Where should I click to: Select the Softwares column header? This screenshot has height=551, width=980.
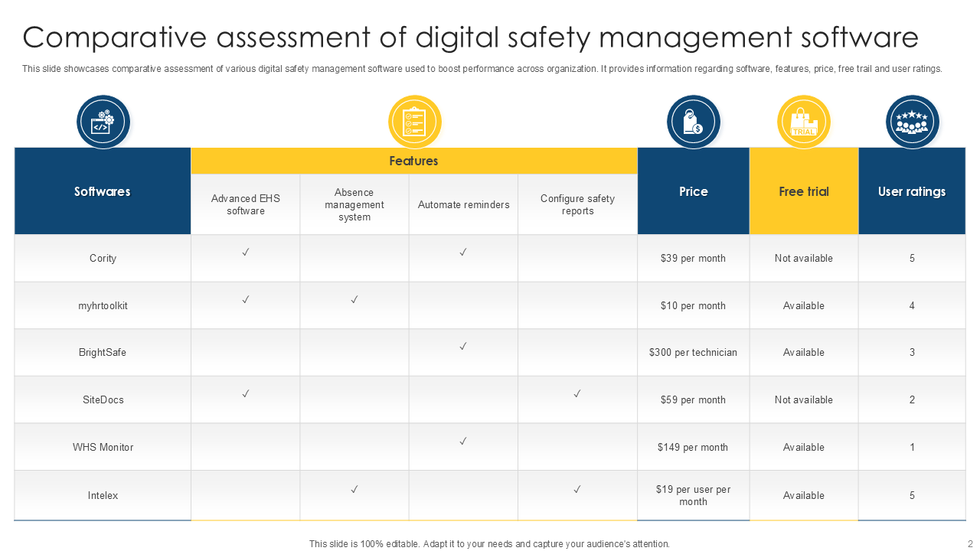[x=103, y=191]
